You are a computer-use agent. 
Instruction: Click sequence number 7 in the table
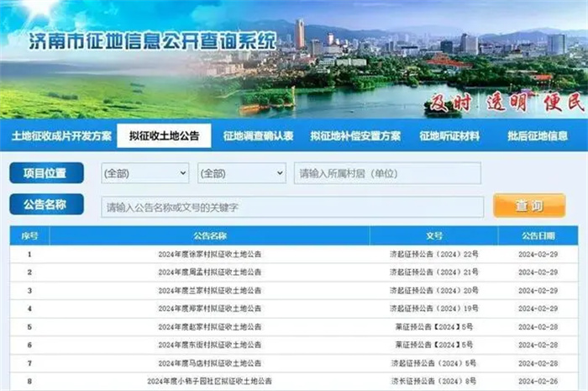29,363
